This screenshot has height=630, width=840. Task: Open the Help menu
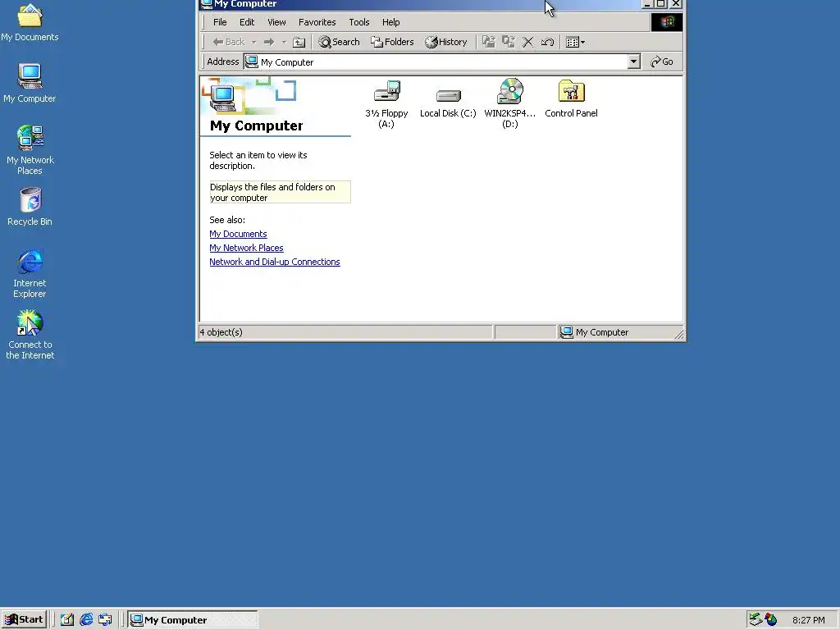tap(390, 22)
